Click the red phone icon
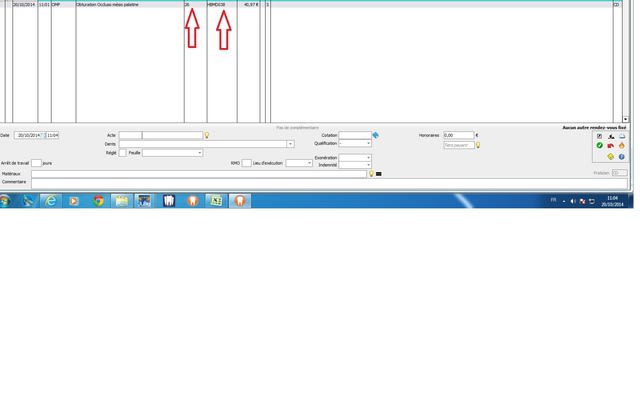This screenshot has width=640, height=400. click(x=610, y=145)
